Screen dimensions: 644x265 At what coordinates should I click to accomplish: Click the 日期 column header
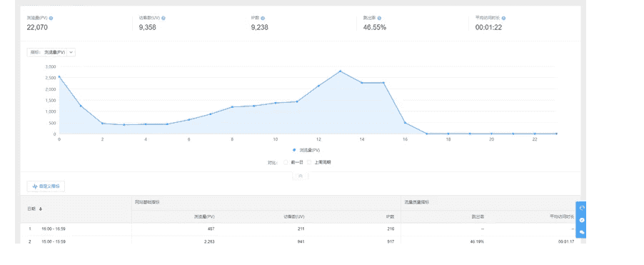(31, 209)
